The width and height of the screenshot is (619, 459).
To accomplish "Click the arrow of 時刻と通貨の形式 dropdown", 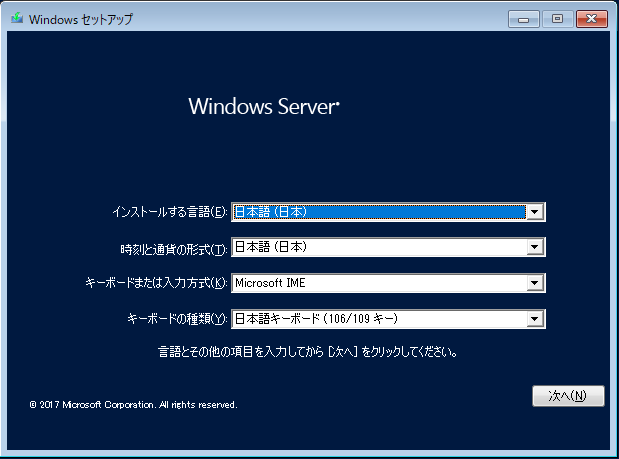I will tap(535, 247).
